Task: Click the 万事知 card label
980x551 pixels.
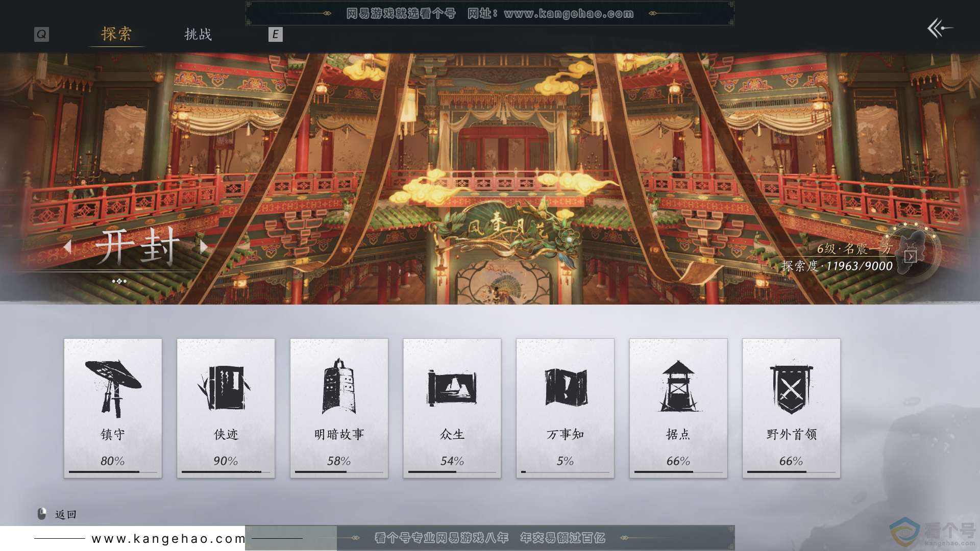Action: [x=566, y=434]
